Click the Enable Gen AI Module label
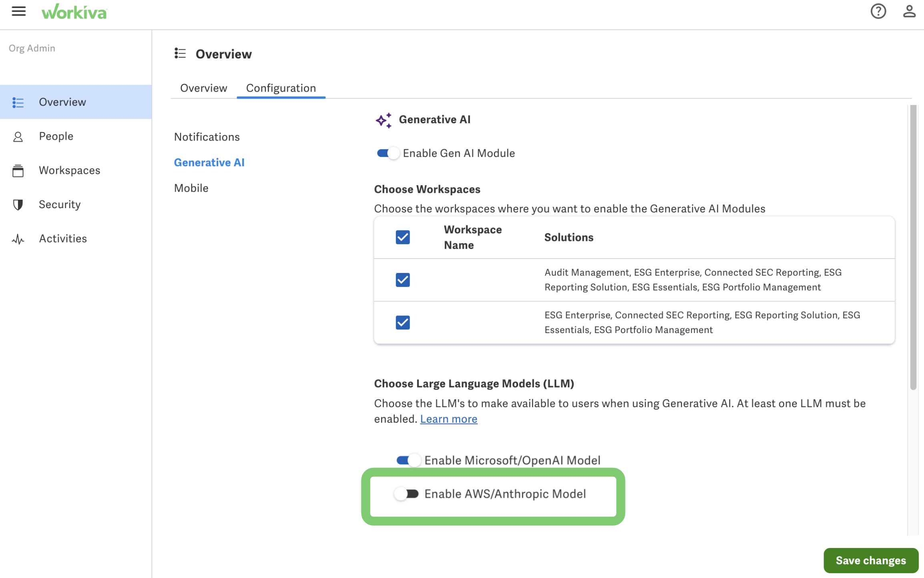 pyautogui.click(x=459, y=153)
